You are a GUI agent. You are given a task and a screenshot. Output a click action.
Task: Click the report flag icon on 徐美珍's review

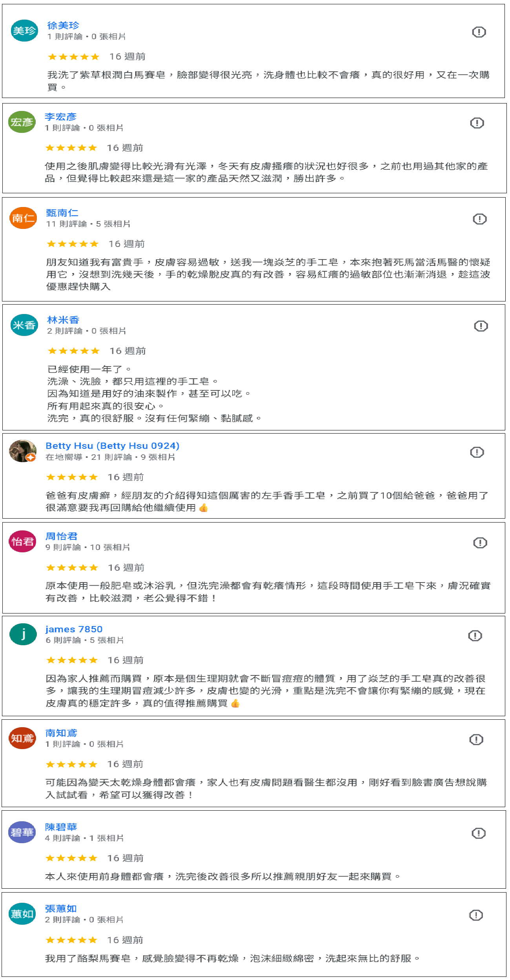(x=479, y=32)
